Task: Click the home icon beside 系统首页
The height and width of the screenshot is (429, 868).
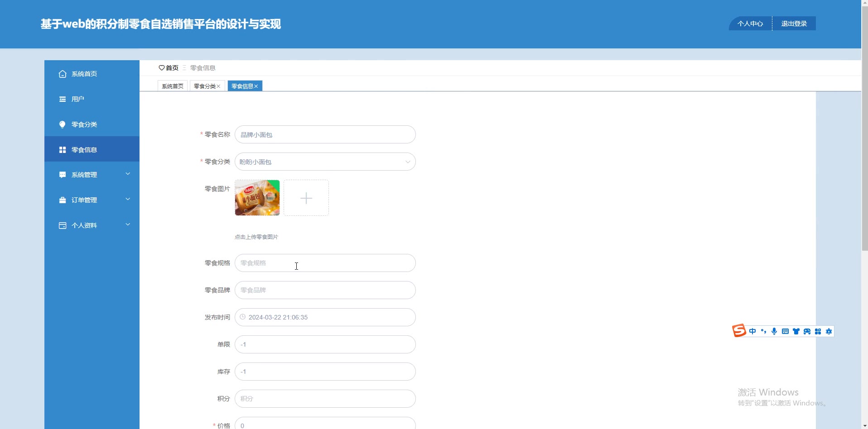Action: point(63,74)
